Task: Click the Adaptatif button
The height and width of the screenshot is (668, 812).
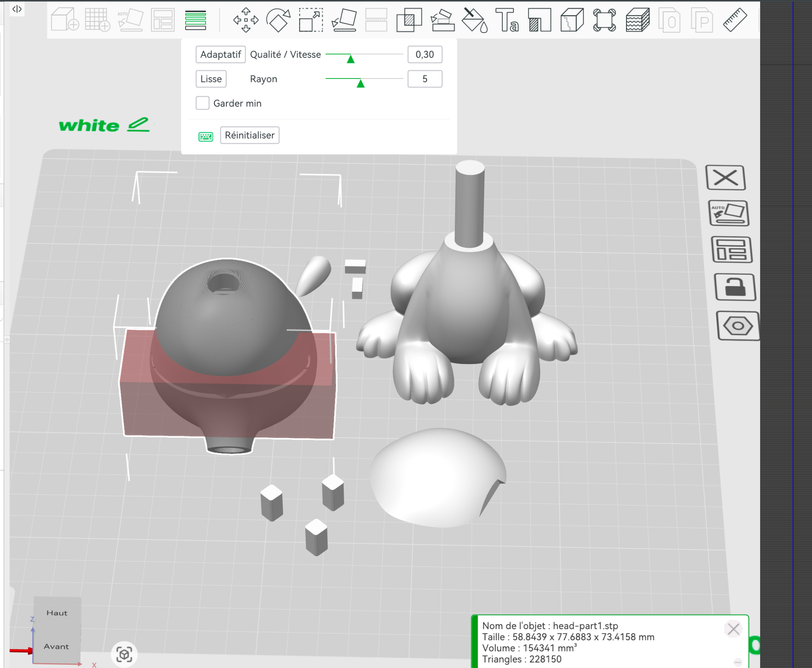Action: (x=220, y=54)
